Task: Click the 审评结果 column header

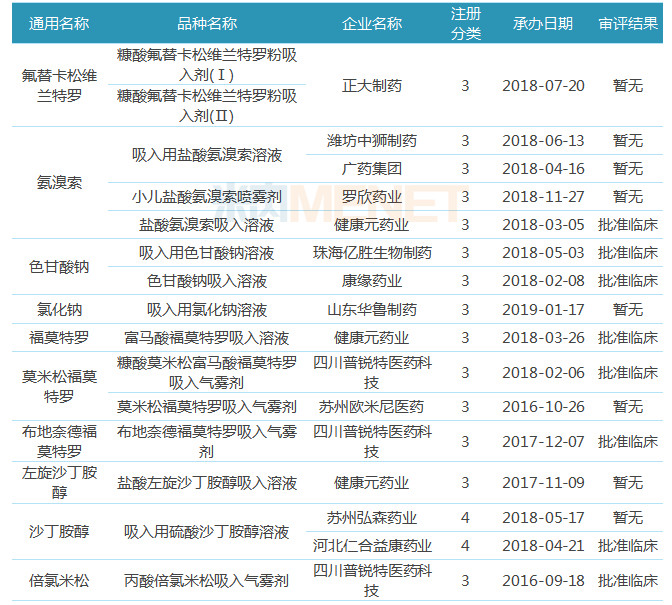Action: (x=628, y=24)
